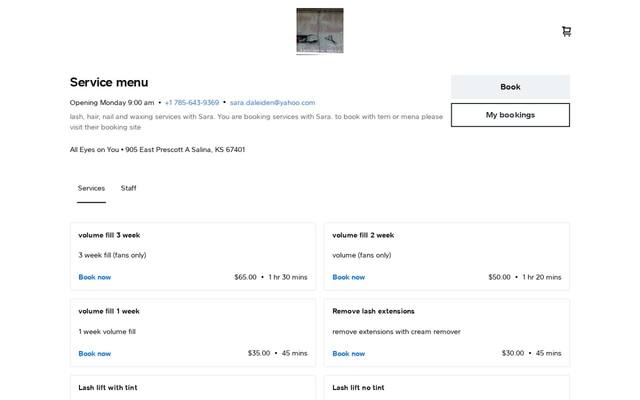
Task: Book now for Remove lash extensions
Action: (x=349, y=353)
